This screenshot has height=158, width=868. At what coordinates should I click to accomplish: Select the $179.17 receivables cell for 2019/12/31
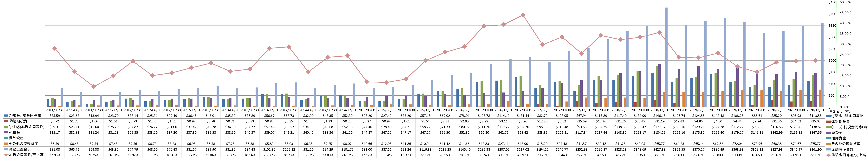737,132
